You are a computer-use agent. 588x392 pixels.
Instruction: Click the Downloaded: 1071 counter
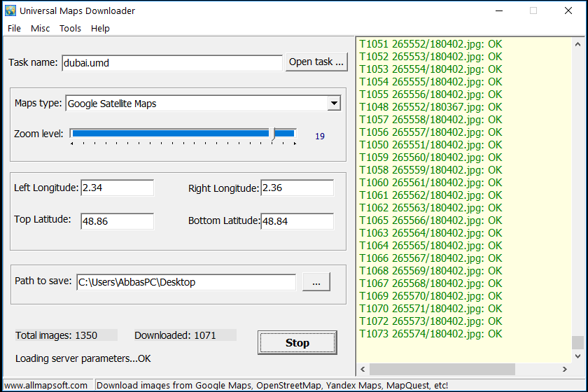[185, 335]
